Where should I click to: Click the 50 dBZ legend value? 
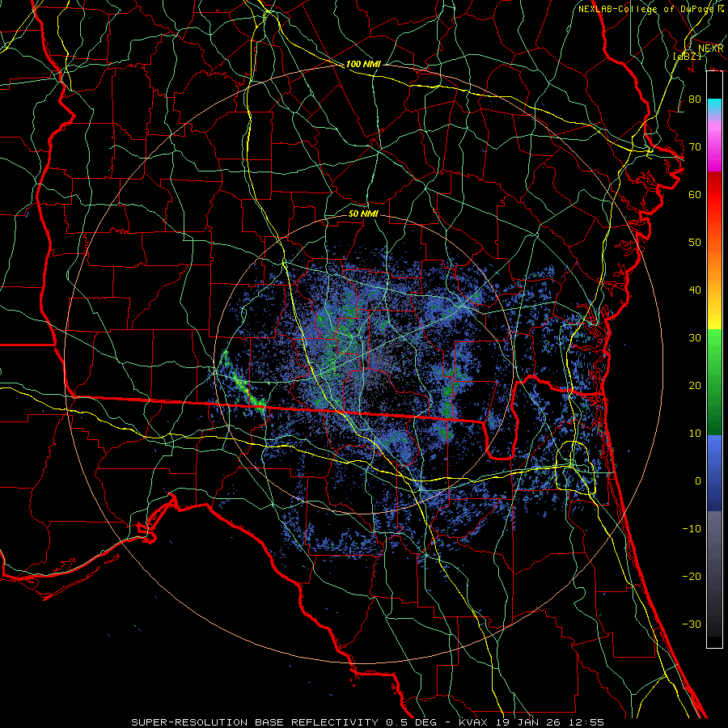[x=695, y=243]
